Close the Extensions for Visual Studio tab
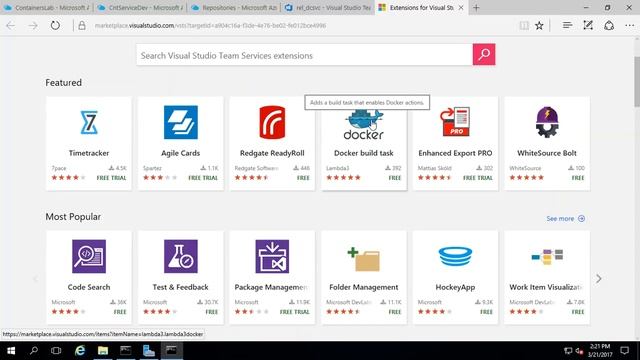Viewport: 640px width, 360px height. pos(461,8)
